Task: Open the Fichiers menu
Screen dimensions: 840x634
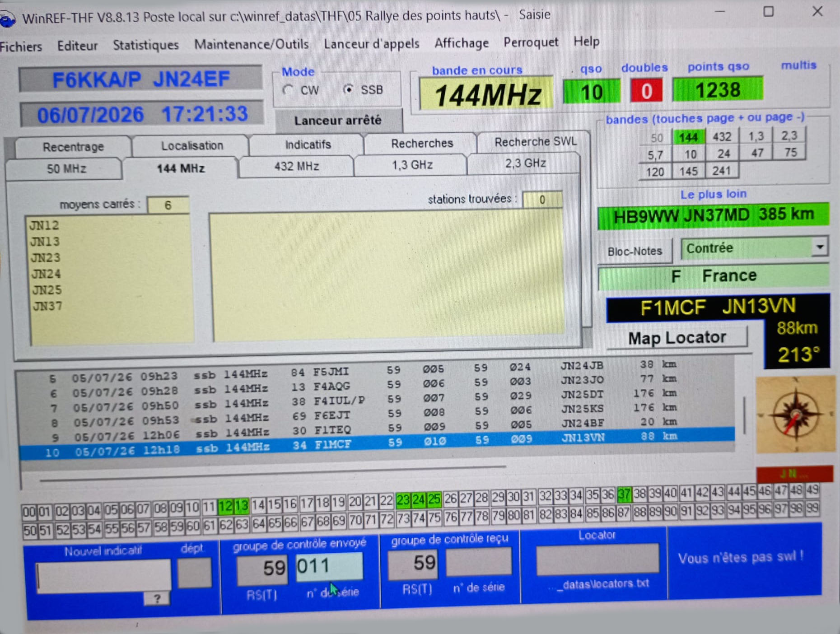Action: click(21, 46)
